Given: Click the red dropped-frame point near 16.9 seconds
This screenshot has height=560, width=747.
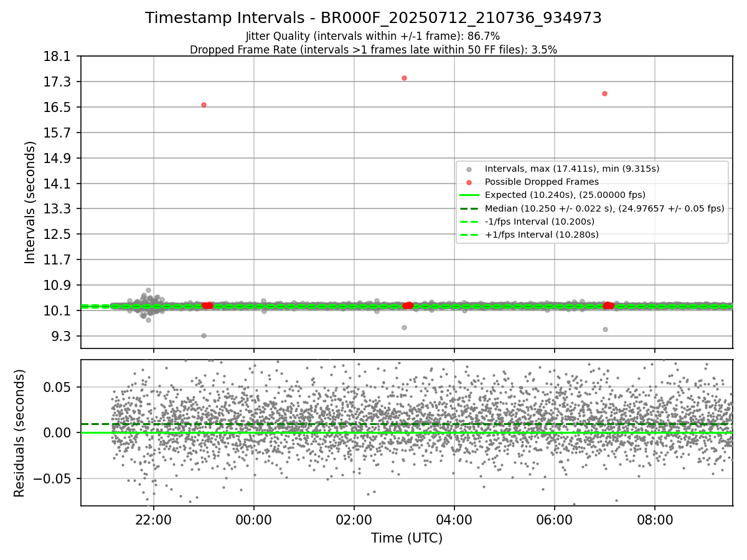Looking at the screenshot, I should (x=604, y=93).
